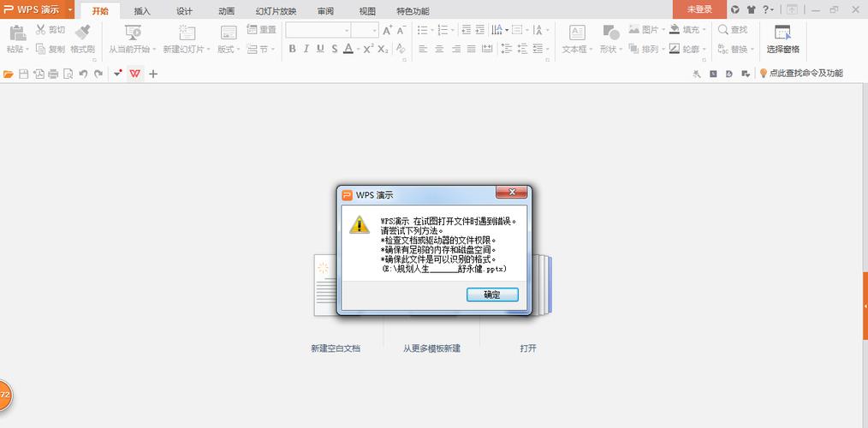Toggle italic formatting

(306, 49)
